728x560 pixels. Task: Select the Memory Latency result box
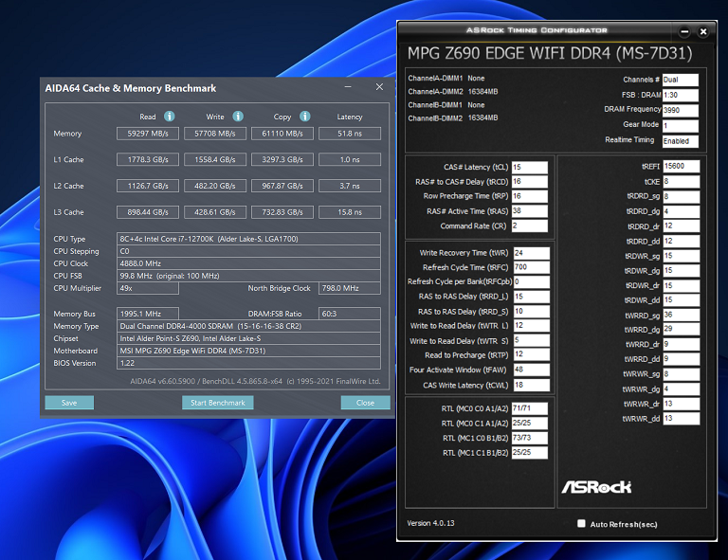[350, 134]
